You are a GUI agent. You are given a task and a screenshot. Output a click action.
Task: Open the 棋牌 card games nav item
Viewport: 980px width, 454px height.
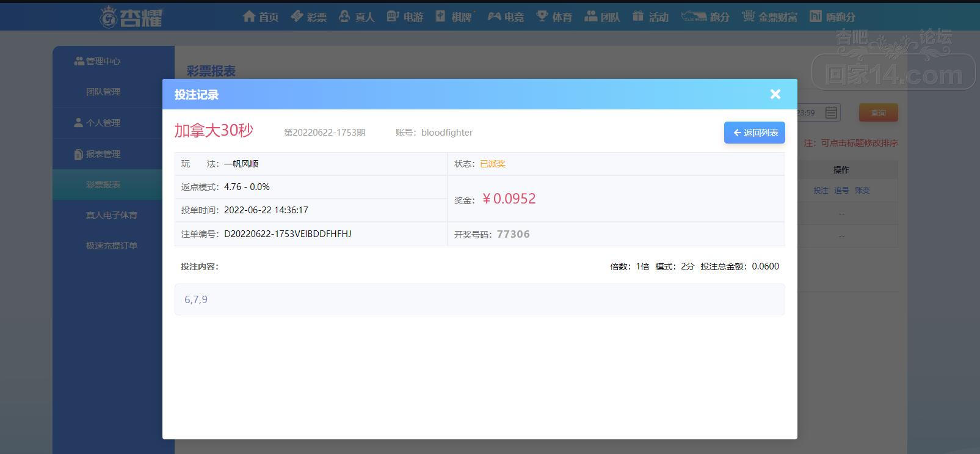[455, 16]
